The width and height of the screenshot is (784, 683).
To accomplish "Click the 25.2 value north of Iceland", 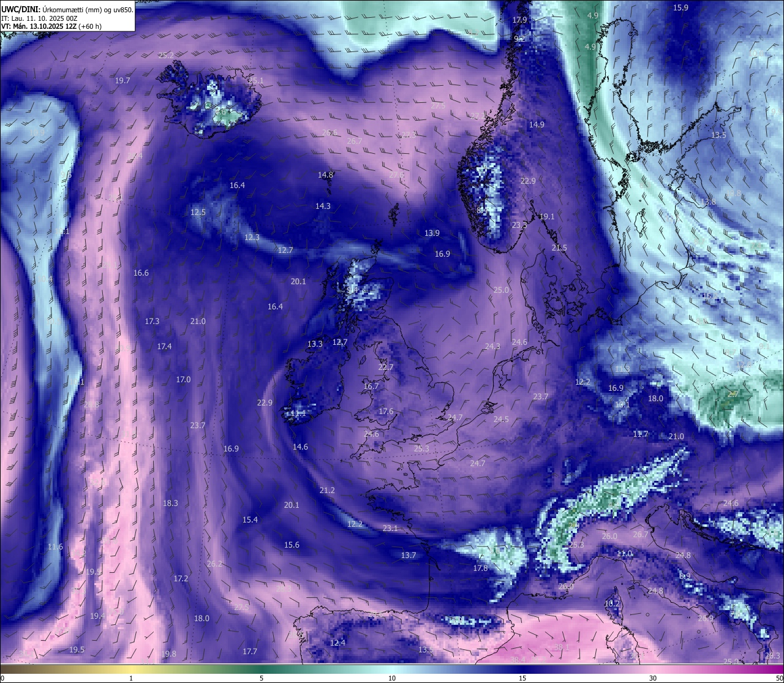I will tap(166, 55).
